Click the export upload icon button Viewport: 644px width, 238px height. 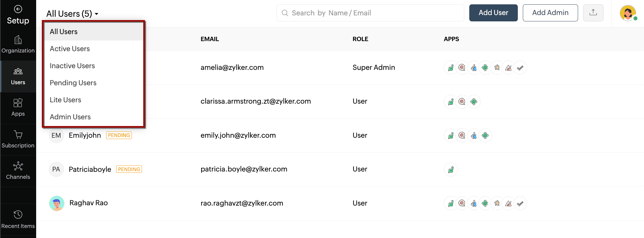593,13
